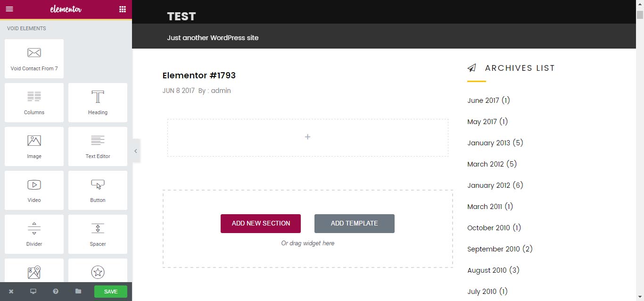Image resolution: width=644 pixels, height=301 pixels.
Task: Click the ADD NEW SECTION button
Action: 260,223
